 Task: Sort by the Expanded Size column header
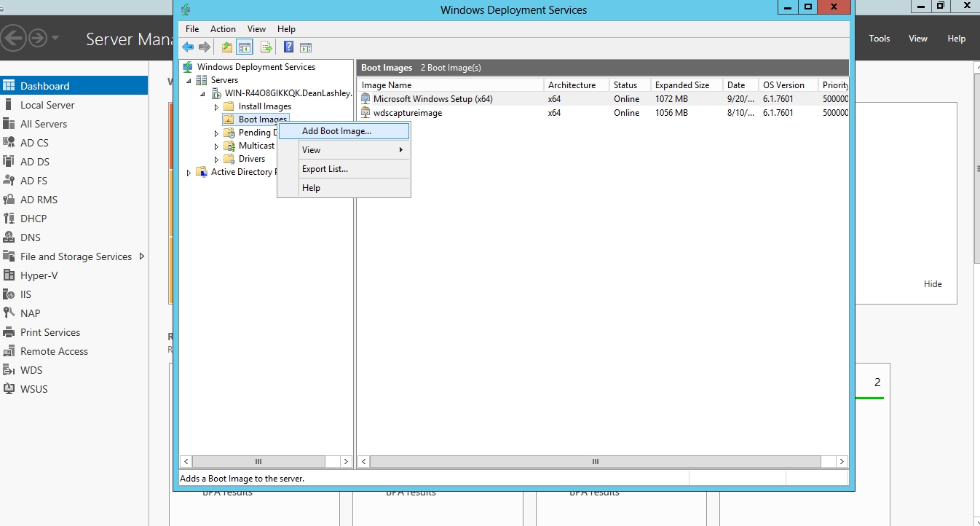click(x=681, y=85)
